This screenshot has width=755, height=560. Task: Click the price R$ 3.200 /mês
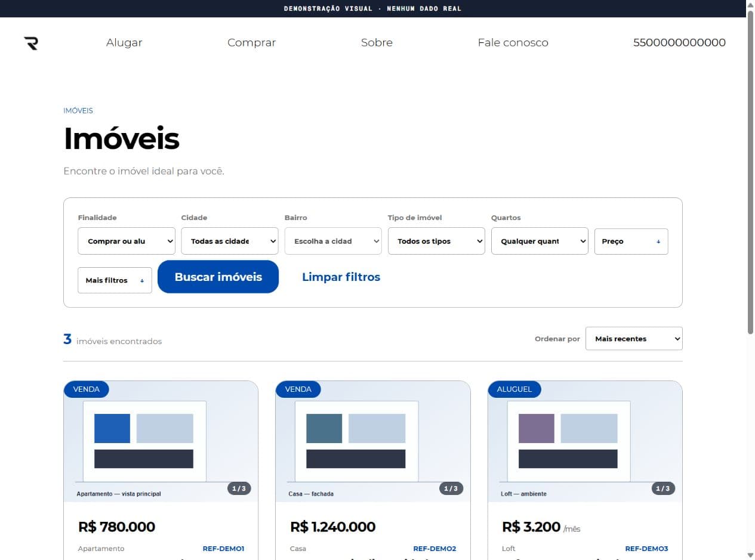541,527
